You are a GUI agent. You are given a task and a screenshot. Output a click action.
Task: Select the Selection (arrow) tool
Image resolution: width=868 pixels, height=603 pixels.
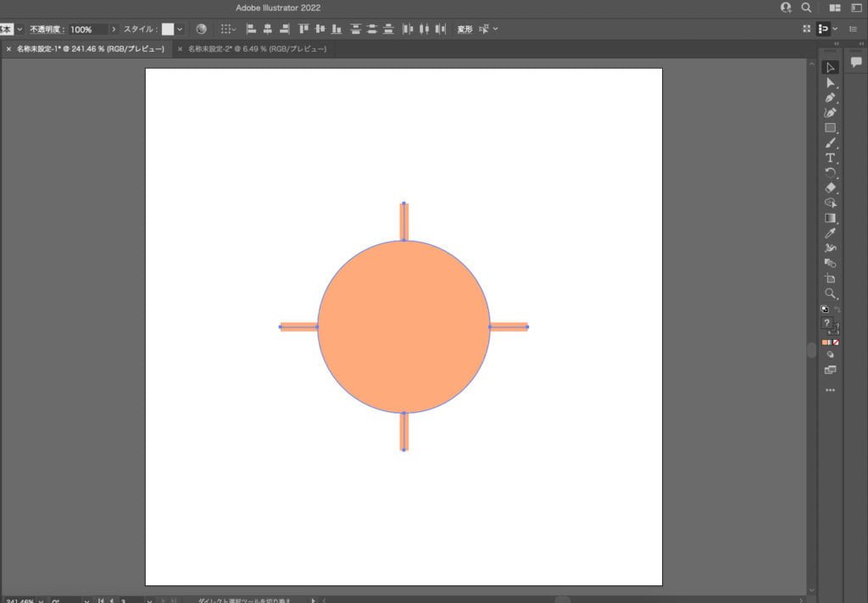click(830, 68)
